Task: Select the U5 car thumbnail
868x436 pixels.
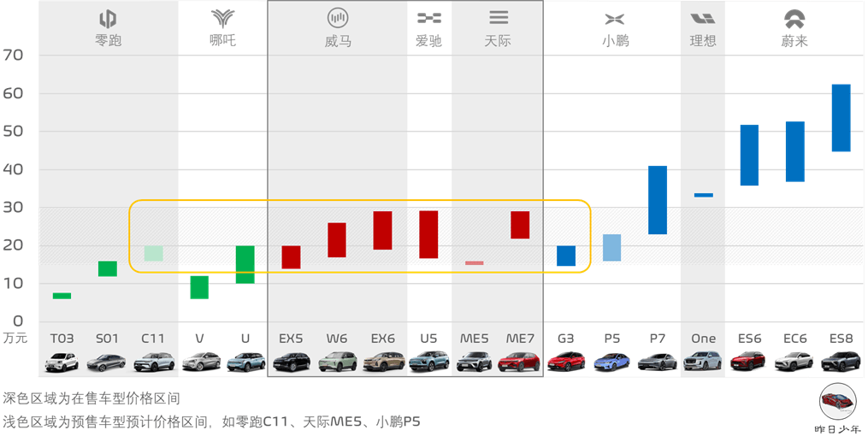Action: point(428,362)
